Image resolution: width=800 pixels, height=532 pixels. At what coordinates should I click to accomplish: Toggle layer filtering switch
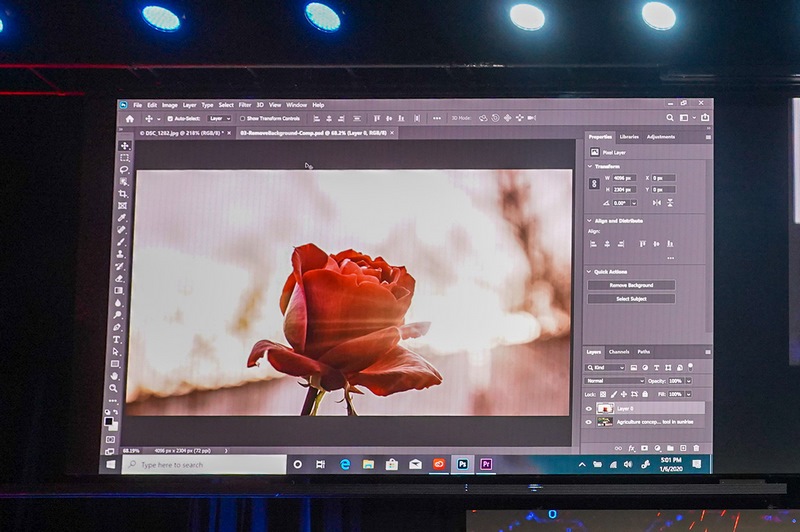click(x=691, y=367)
